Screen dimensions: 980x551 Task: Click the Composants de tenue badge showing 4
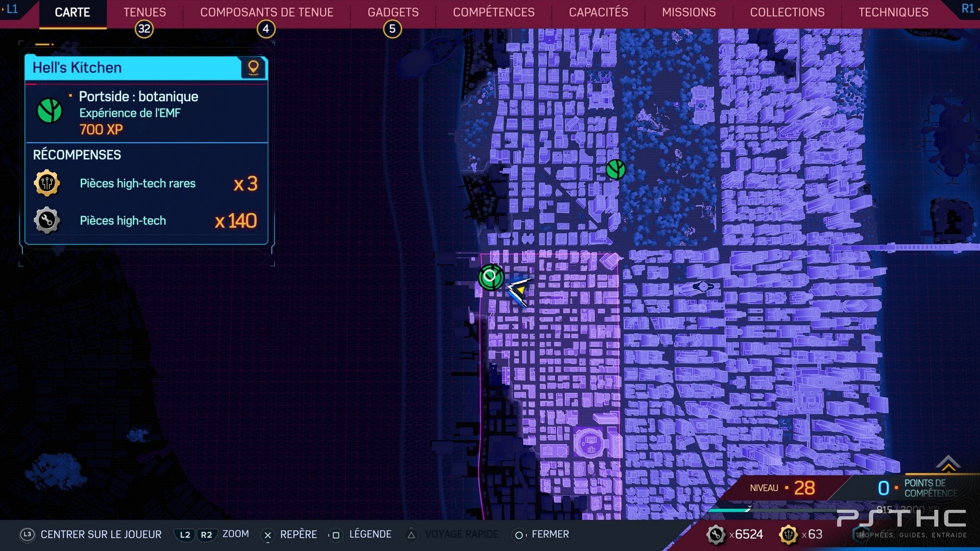(266, 29)
